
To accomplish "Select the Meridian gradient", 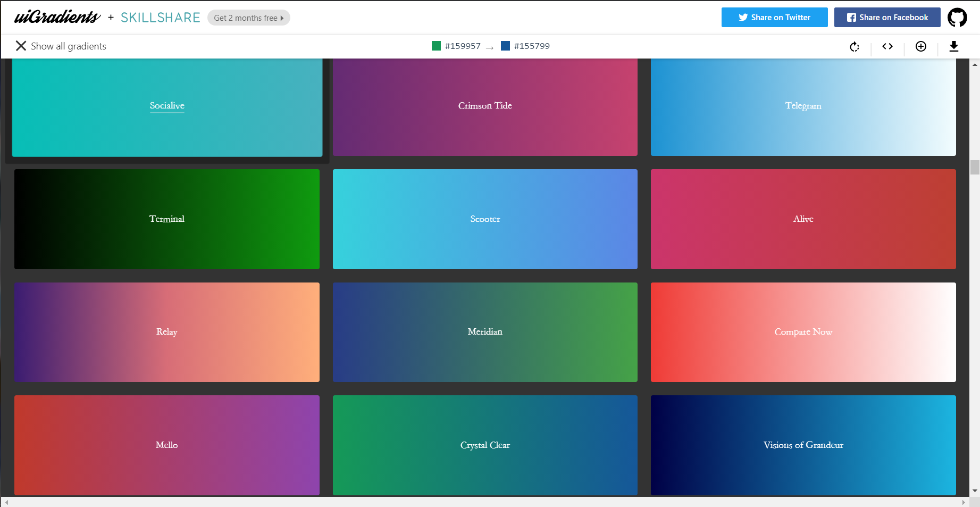I will 485,332.
